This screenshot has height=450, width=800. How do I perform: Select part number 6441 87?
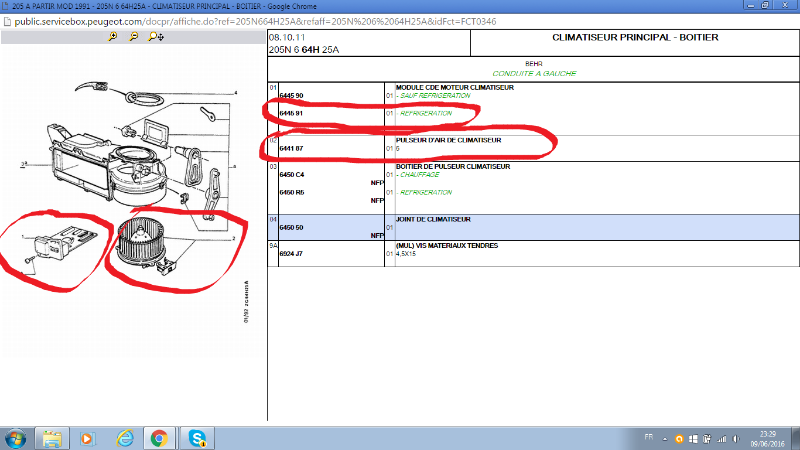pyautogui.click(x=291, y=148)
